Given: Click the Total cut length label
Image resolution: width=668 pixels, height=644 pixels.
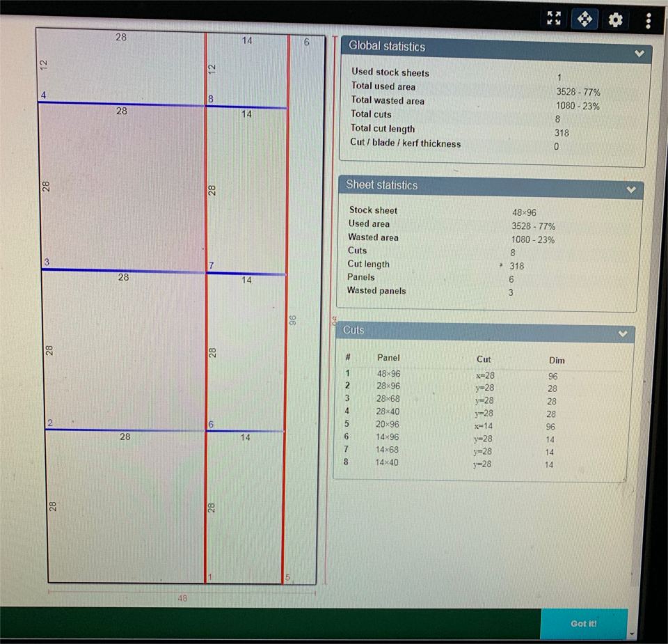Looking at the screenshot, I should [382, 128].
